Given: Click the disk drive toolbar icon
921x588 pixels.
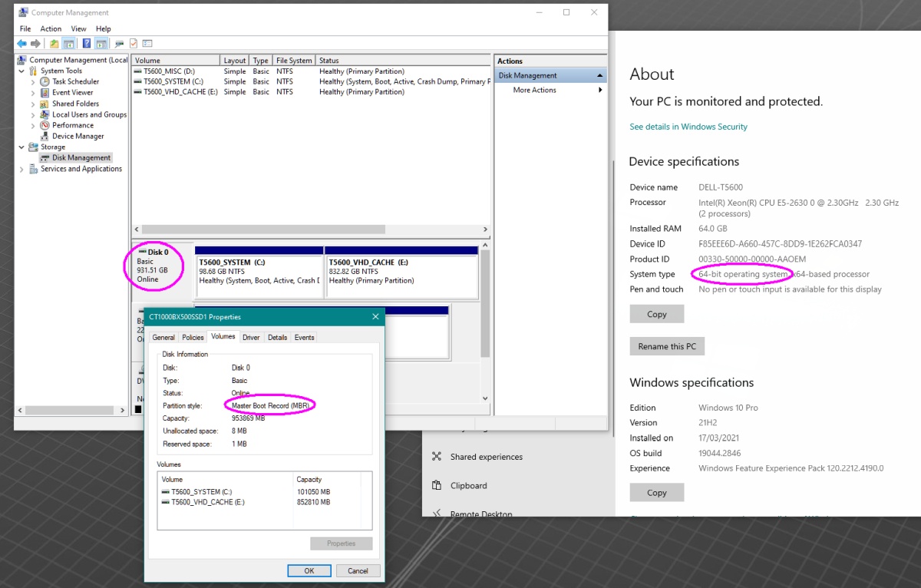Looking at the screenshot, I should (x=119, y=44).
